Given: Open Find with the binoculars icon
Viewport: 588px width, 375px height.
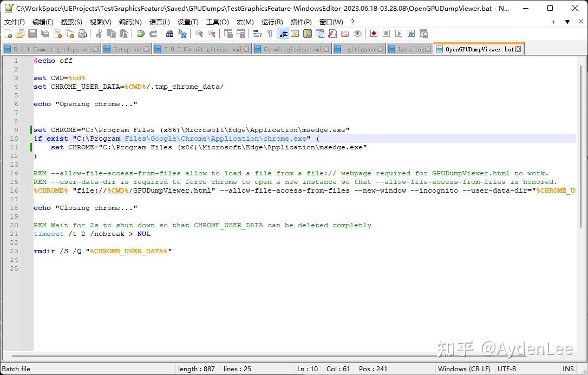Looking at the screenshot, I should [170, 34].
